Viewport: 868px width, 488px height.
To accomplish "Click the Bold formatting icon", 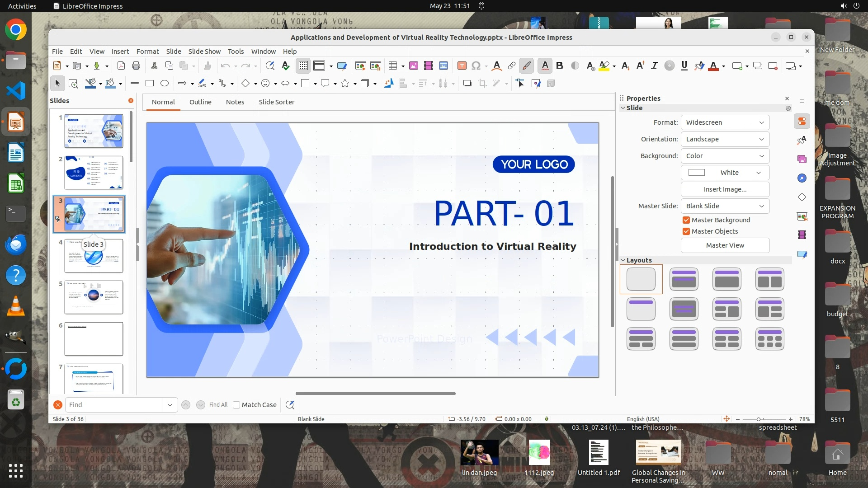I will point(560,66).
